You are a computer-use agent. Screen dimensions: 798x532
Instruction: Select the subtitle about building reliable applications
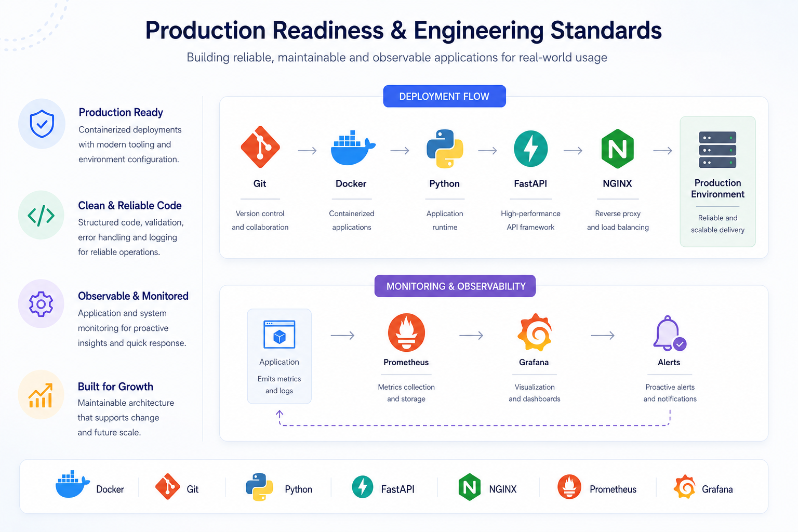click(x=397, y=58)
